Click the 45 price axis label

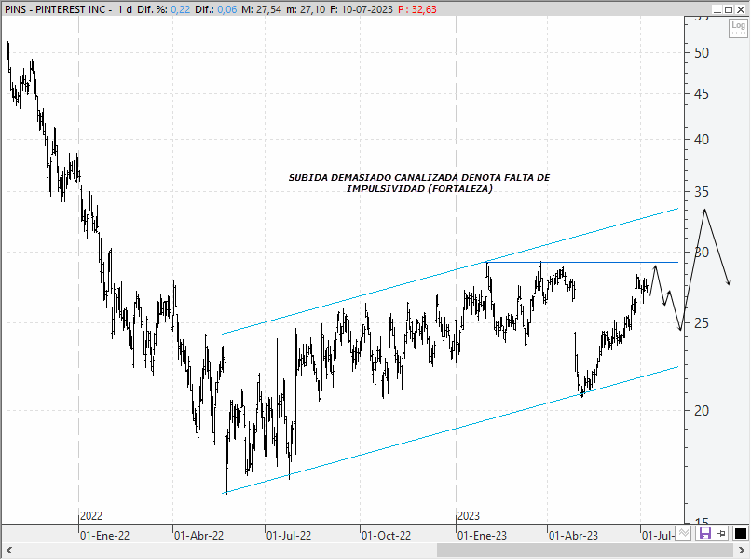coord(702,94)
